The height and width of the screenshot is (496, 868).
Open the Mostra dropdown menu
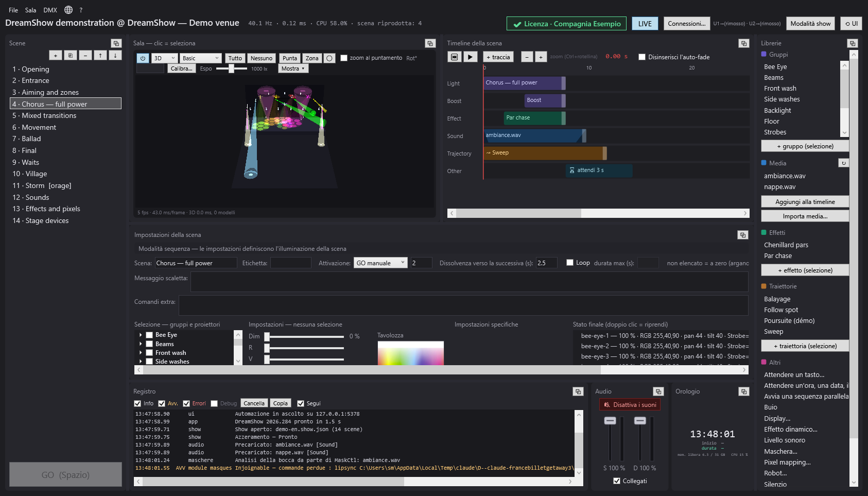point(293,69)
